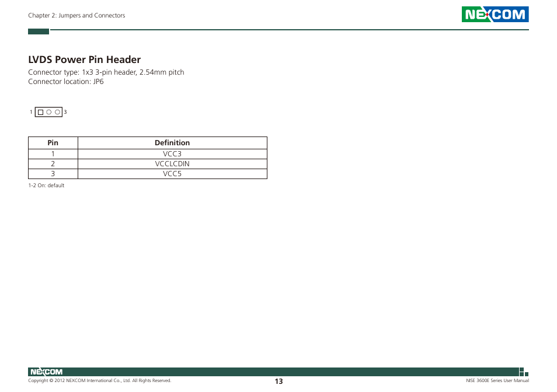Click the 'Definition' column header
Screen dimensions: 557x392
(x=172, y=142)
